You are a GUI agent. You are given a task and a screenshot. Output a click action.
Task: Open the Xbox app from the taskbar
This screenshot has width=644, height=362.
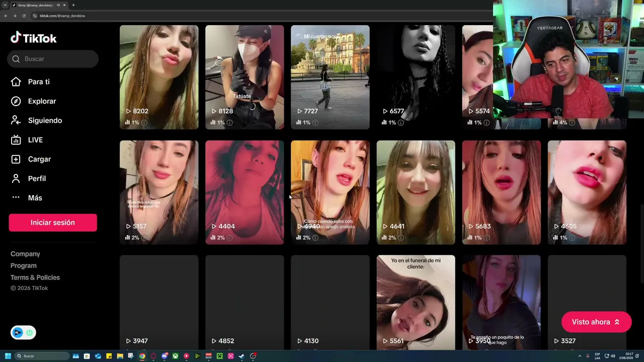click(x=176, y=356)
